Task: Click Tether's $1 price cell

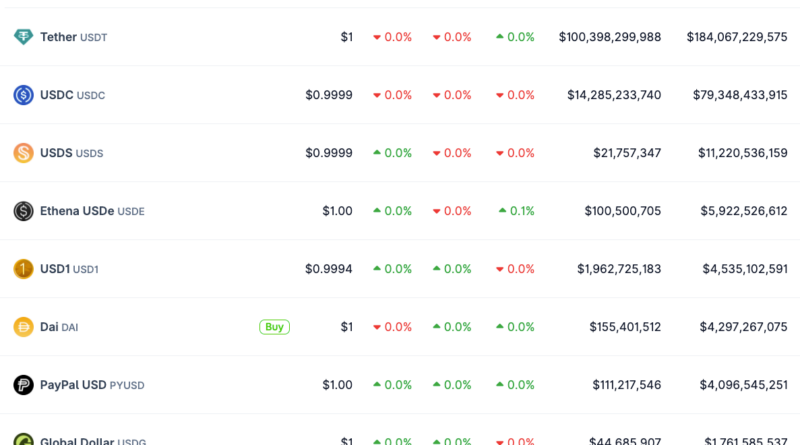Action: pyautogui.click(x=346, y=37)
